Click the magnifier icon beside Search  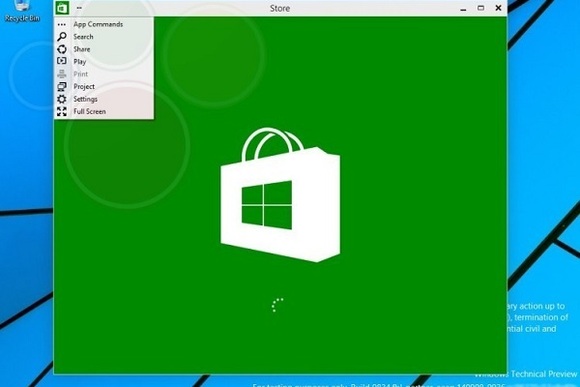coord(62,36)
